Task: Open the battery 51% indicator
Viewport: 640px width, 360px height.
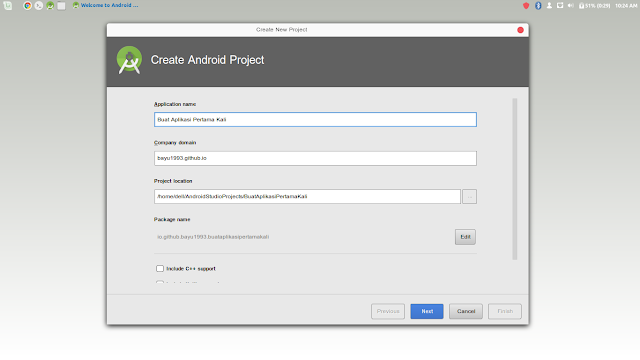Action: coord(594,6)
